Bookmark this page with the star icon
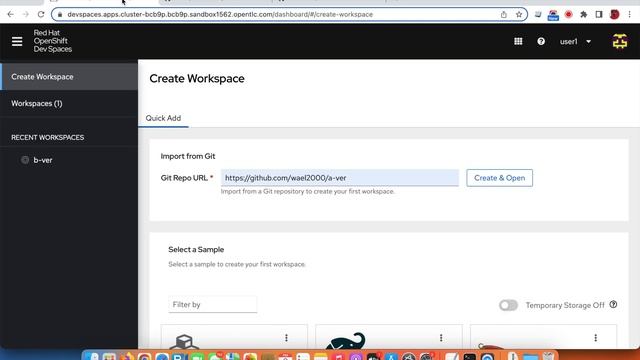Screen dimensions: 640x360 pos(519,14)
